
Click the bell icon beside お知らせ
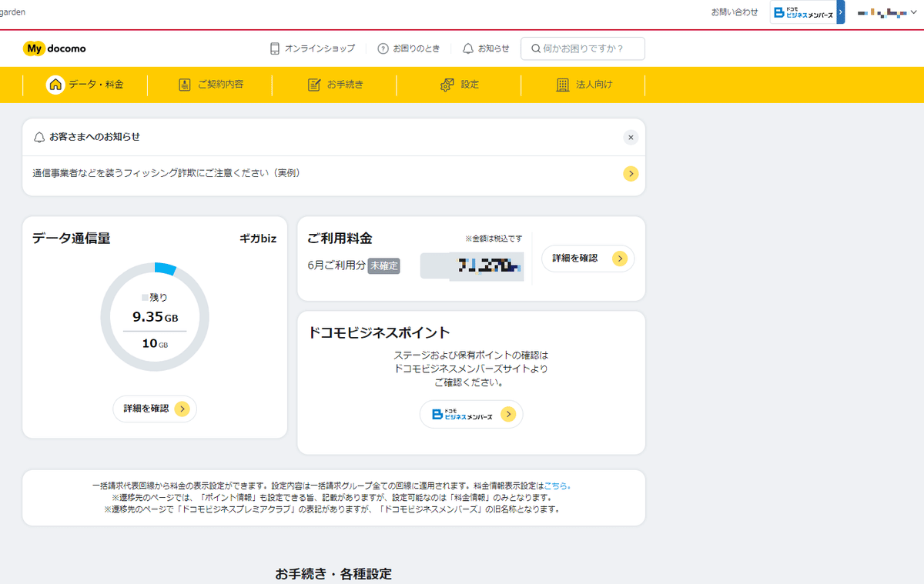click(x=468, y=48)
